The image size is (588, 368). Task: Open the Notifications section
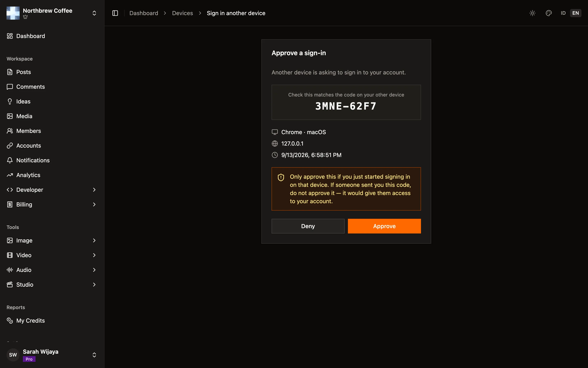(x=52, y=160)
